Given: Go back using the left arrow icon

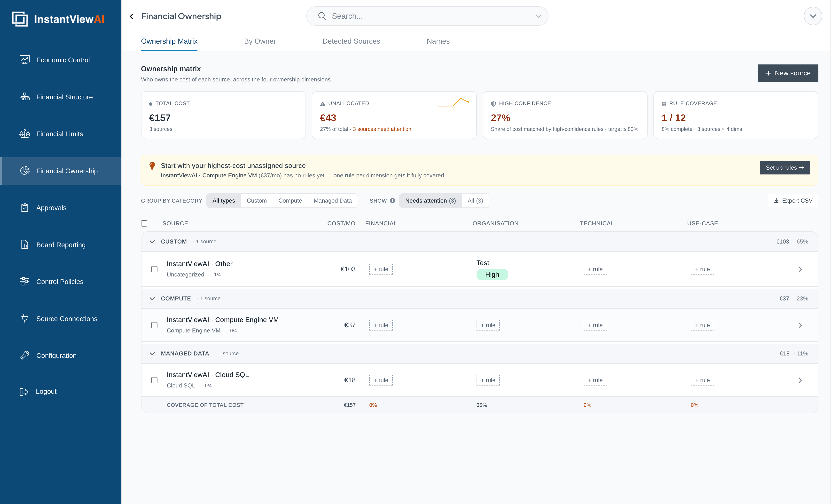Looking at the screenshot, I should [x=132, y=16].
